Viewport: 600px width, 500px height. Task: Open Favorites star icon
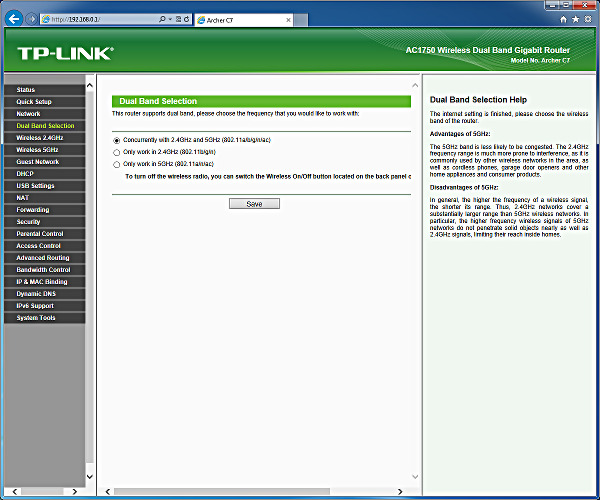tap(576, 19)
